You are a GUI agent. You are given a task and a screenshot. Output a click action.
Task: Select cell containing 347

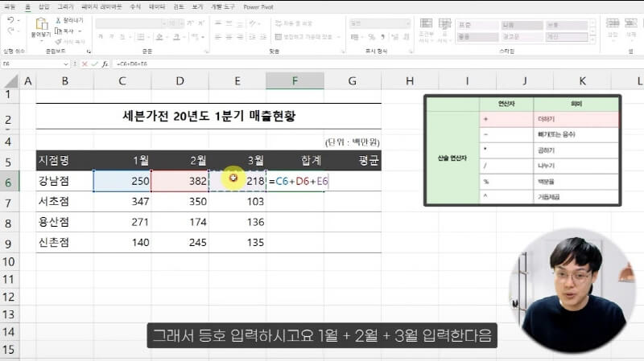(x=122, y=202)
